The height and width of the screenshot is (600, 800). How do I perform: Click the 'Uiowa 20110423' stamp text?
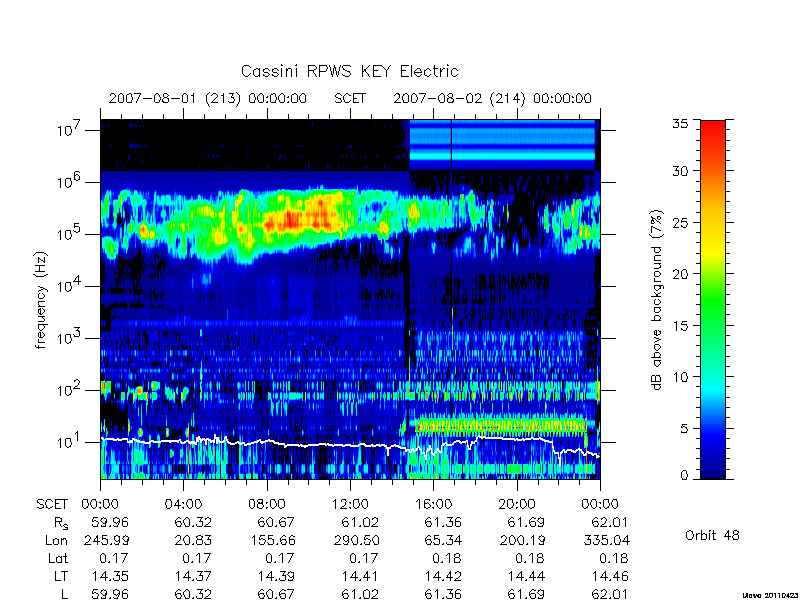[x=769, y=595]
